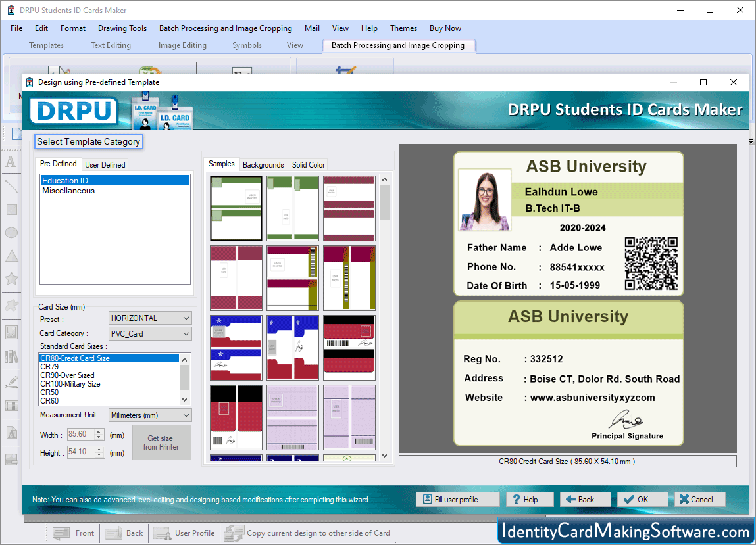
Task: Open User Profile in bottom toolbar
Action: click(x=184, y=533)
